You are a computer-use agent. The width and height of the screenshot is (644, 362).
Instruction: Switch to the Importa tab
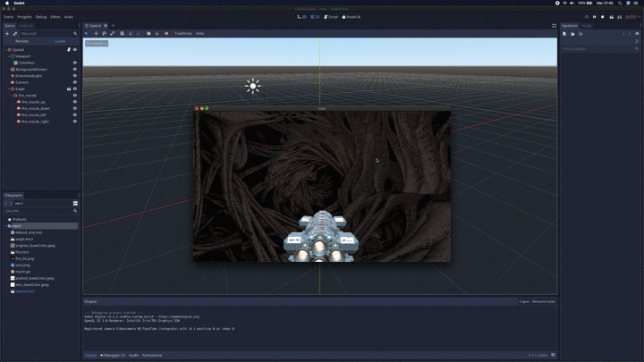point(26,25)
